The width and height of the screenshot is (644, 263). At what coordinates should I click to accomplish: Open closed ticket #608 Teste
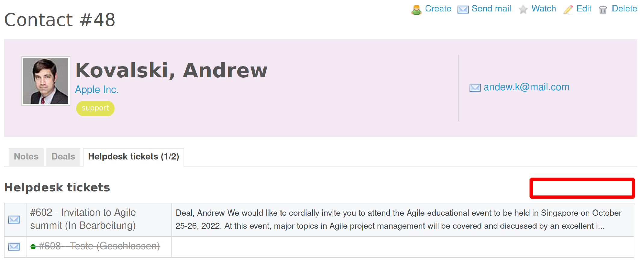coord(99,246)
